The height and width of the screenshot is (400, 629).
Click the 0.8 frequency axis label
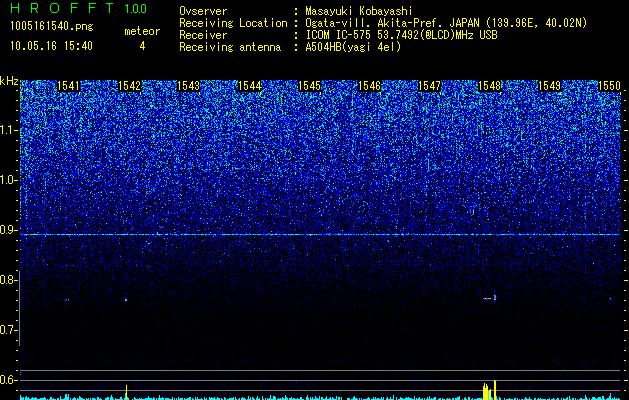[8, 280]
